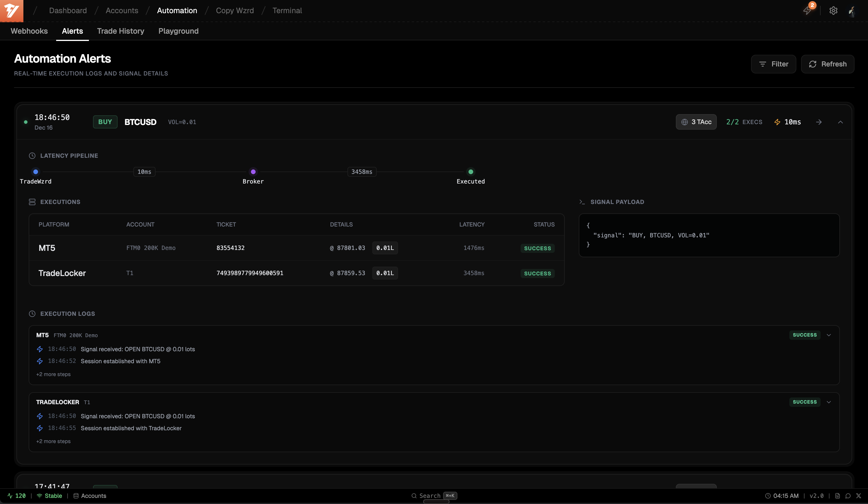868x504 pixels.
Task: Click the 3 TAcc badge
Action: 696,122
